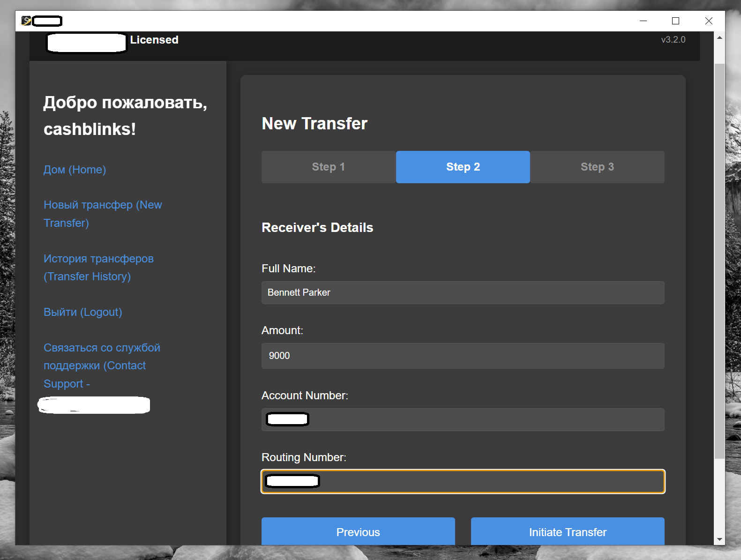The height and width of the screenshot is (560, 741).
Task: Open the Дом (Home) link
Action: 75,170
